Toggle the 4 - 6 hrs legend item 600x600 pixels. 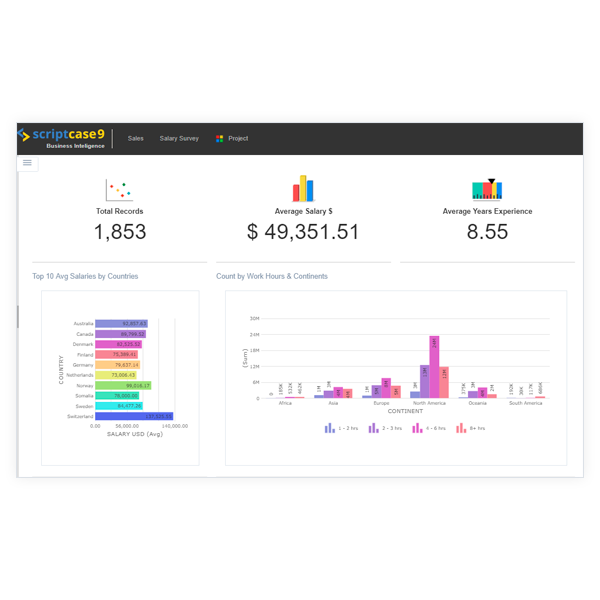[x=429, y=428]
